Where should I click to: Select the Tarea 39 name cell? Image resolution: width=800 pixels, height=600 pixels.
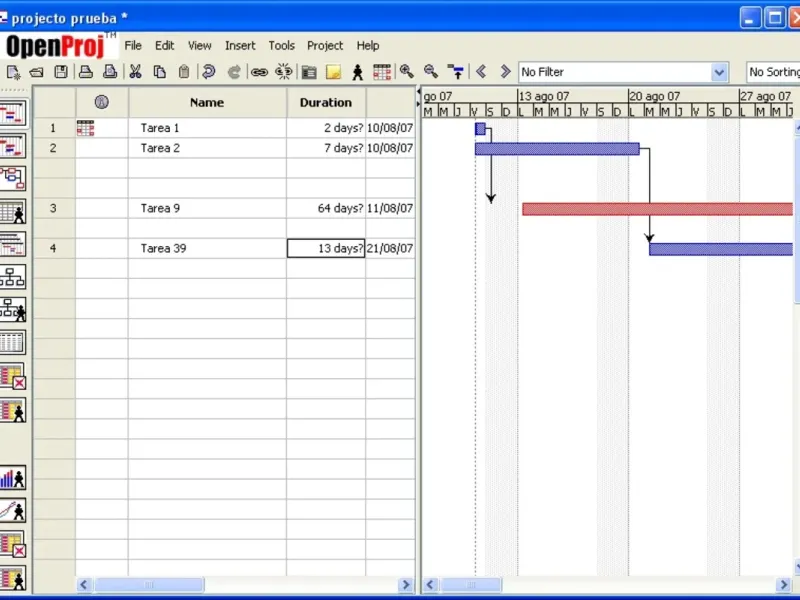(207, 248)
